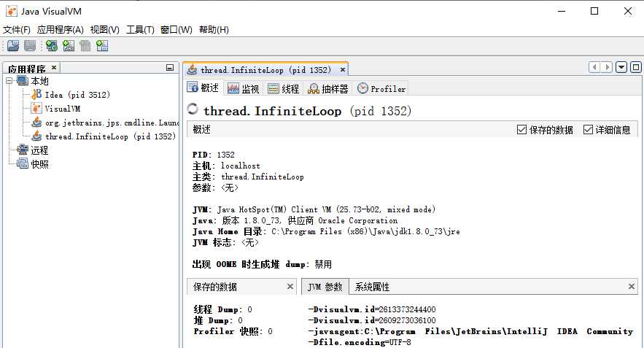Click the last toolbar icon with green plus

102,46
